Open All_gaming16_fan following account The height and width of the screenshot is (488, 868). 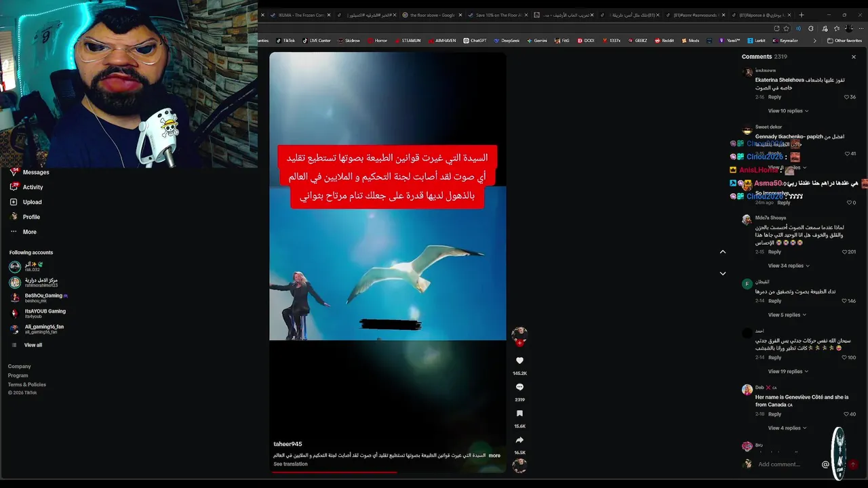click(36, 329)
